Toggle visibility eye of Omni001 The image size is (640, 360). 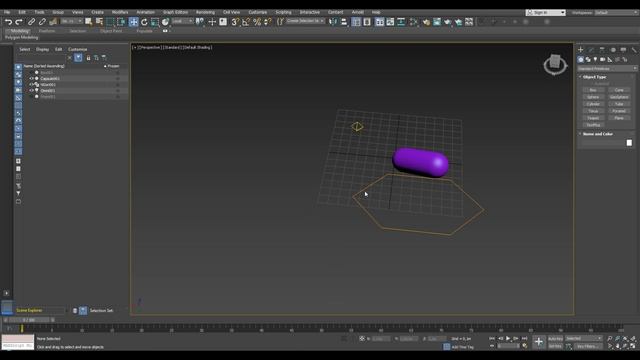[x=31, y=91]
